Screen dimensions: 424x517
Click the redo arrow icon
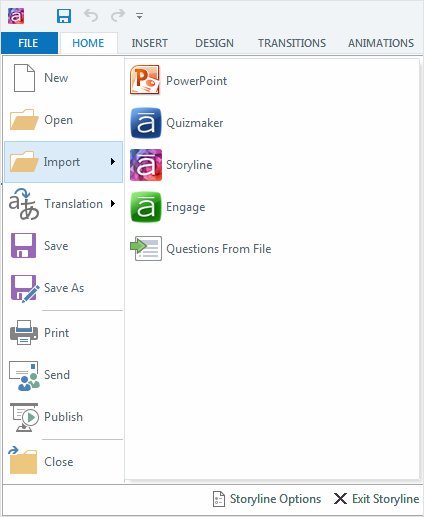point(118,15)
